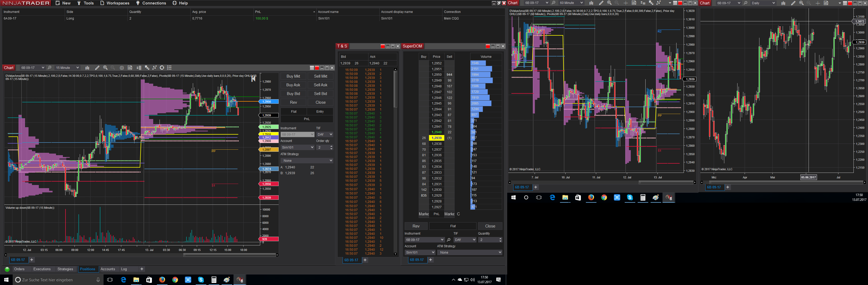Viewport: 868px width, 285px height.
Task: Search instrument in 15 Minute chart toolbar
Action: click(50, 68)
